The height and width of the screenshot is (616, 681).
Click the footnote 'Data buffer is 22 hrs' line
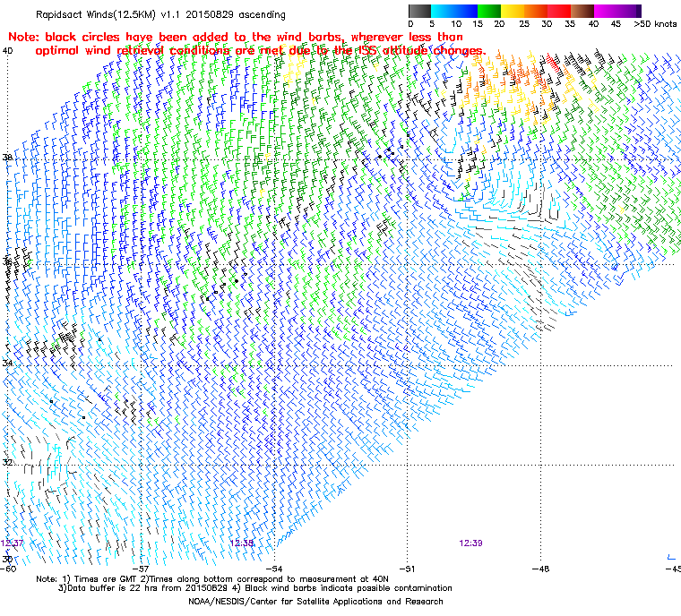coord(255,588)
